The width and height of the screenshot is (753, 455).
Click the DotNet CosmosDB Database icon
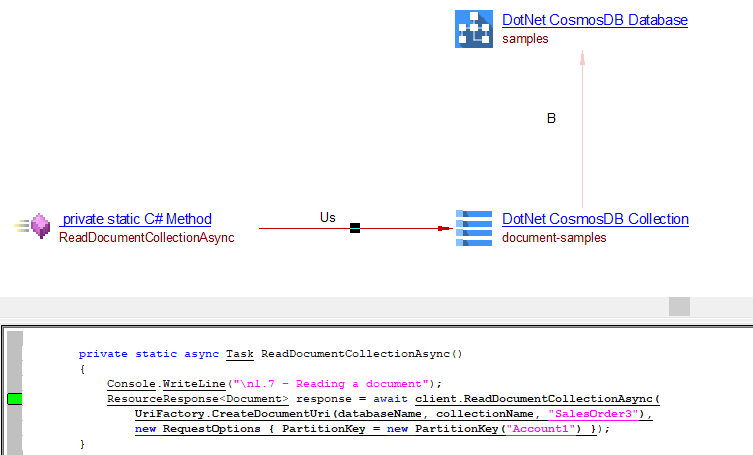tap(473, 28)
